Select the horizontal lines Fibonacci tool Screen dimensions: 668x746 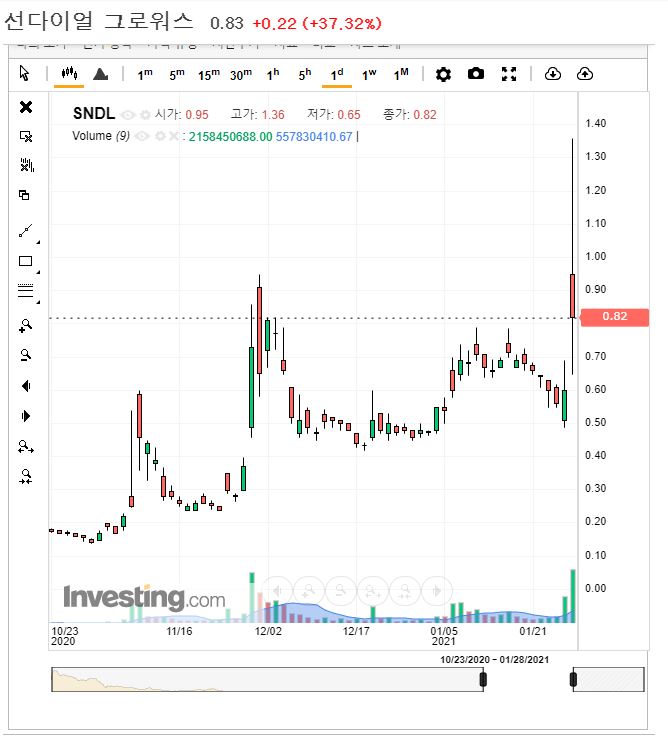pos(25,290)
